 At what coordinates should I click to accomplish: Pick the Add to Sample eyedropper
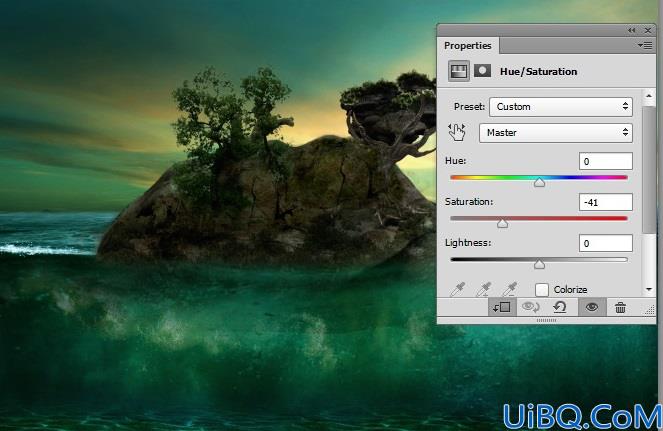pos(484,289)
